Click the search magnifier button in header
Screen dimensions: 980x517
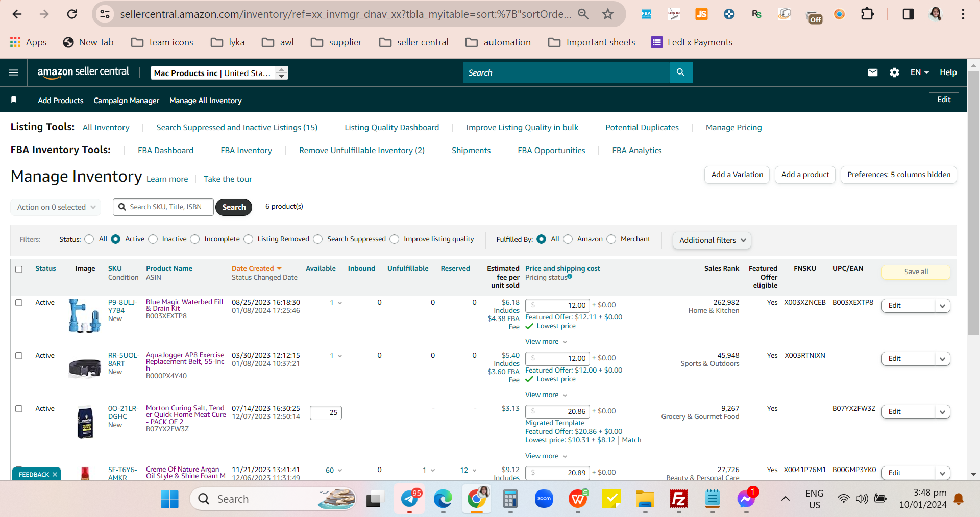point(680,72)
